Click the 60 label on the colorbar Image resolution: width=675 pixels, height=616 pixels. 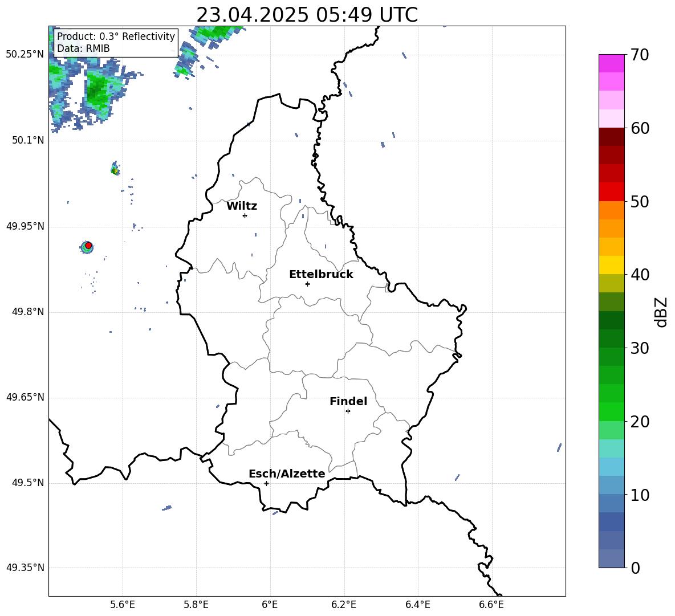pos(639,128)
